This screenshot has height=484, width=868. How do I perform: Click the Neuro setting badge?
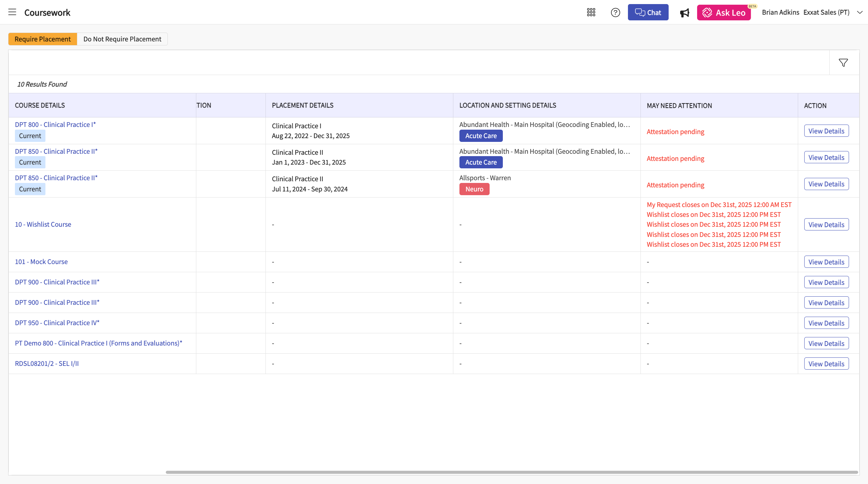coord(474,189)
